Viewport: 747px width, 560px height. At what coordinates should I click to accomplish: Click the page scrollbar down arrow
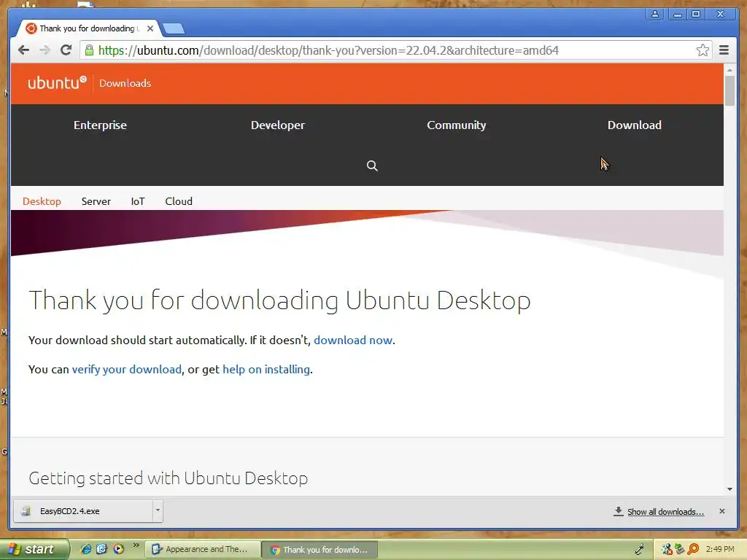coord(729,489)
